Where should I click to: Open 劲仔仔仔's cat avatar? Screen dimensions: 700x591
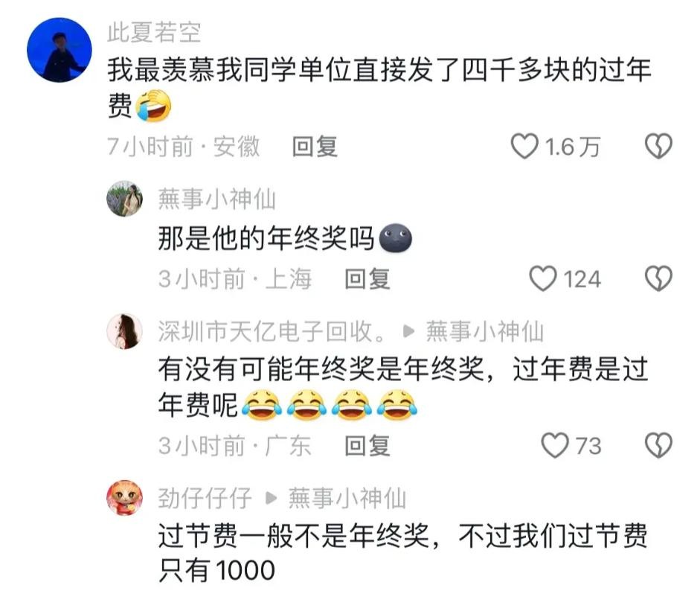[124, 498]
